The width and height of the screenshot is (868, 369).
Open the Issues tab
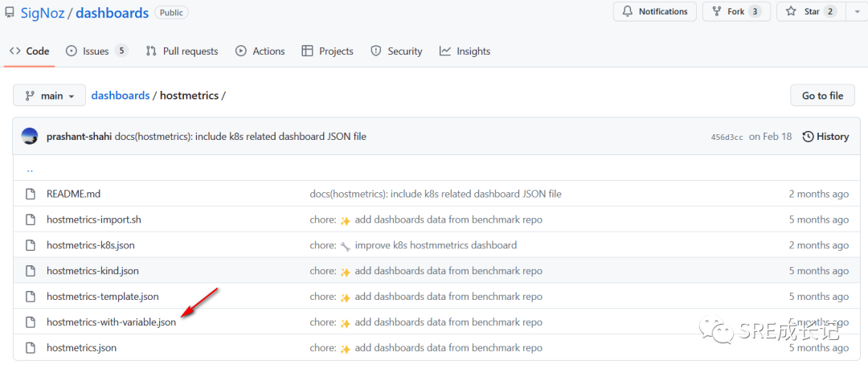pos(97,51)
